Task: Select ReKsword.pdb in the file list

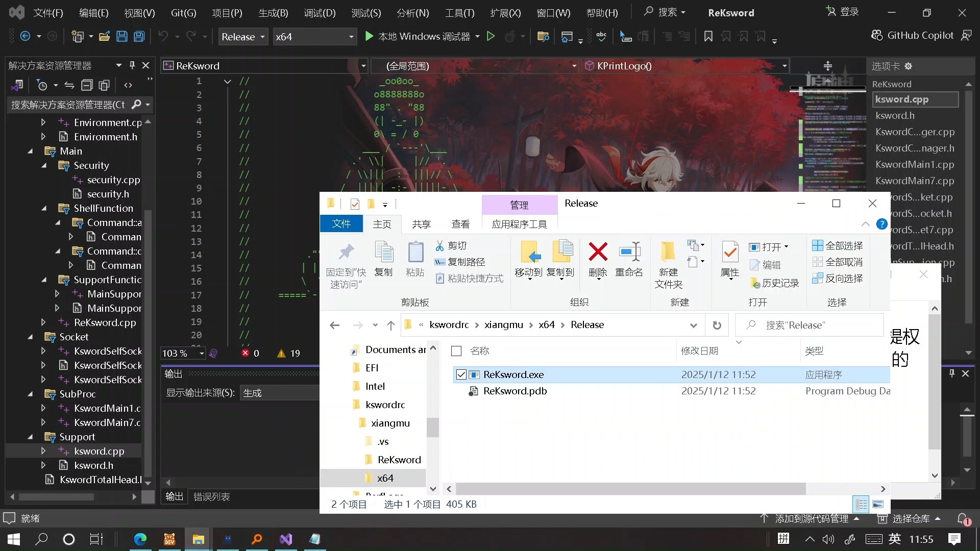Action: (515, 391)
